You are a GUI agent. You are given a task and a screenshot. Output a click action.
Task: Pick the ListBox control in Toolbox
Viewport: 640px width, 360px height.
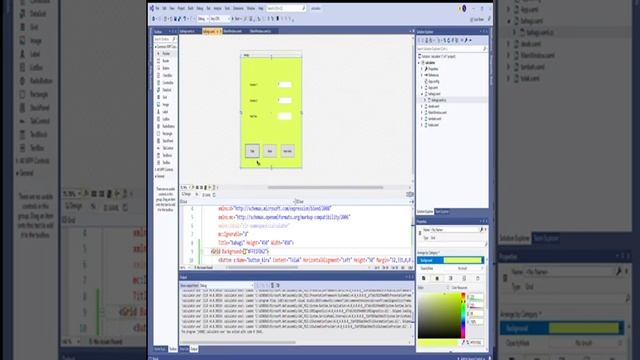tap(166, 119)
